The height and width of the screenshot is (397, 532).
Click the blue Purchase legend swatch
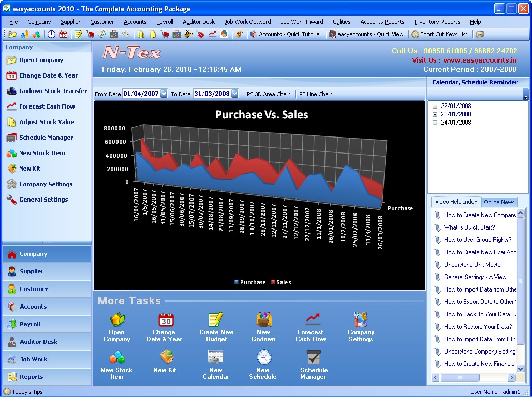(237, 282)
